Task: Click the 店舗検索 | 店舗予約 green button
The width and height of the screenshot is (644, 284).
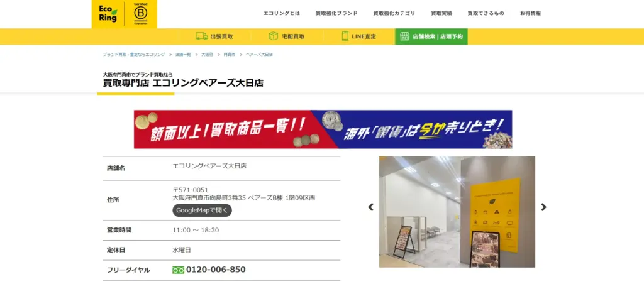Action: tap(431, 36)
